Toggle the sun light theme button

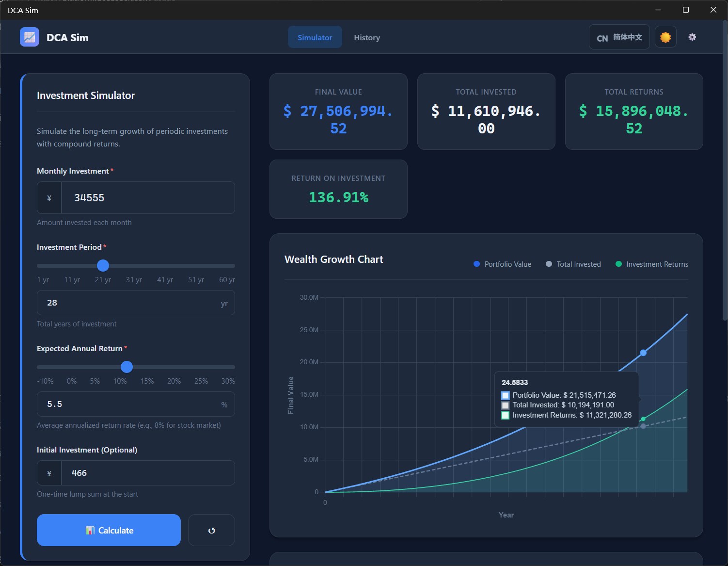(x=665, y=37)
